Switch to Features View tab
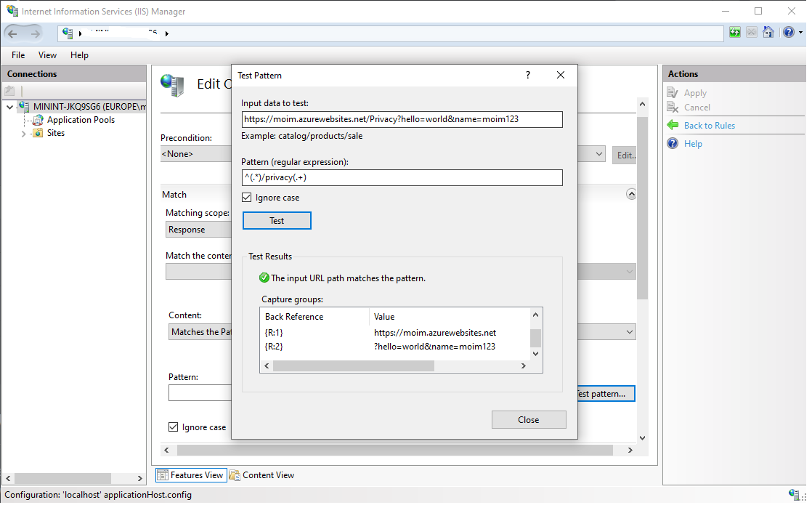This screenshot has height=513, width=812. pos(191,475)
